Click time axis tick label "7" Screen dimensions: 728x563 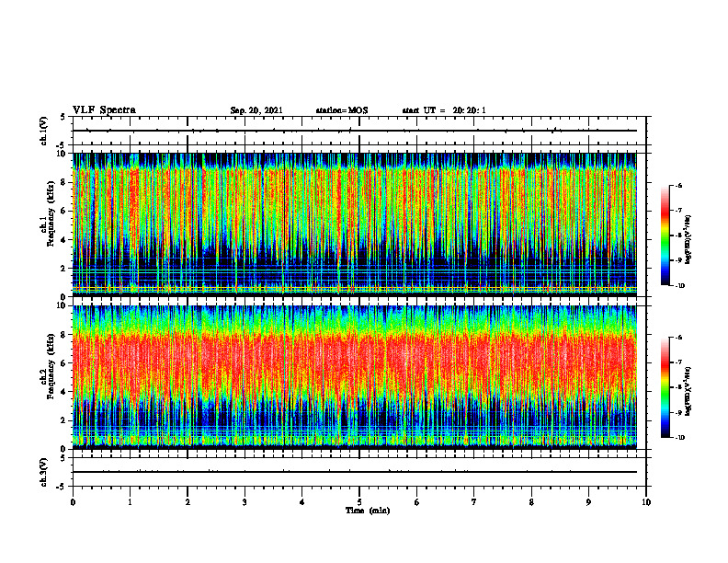coord(474,502)
